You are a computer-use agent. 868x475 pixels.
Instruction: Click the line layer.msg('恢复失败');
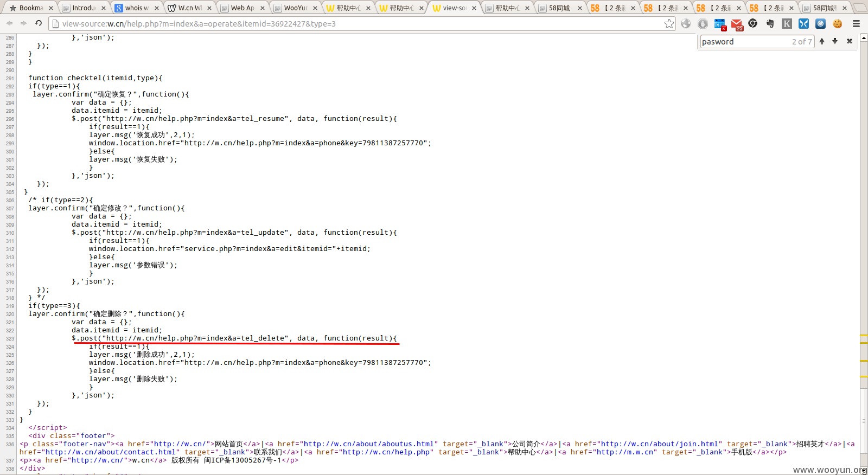coord(133,159)
